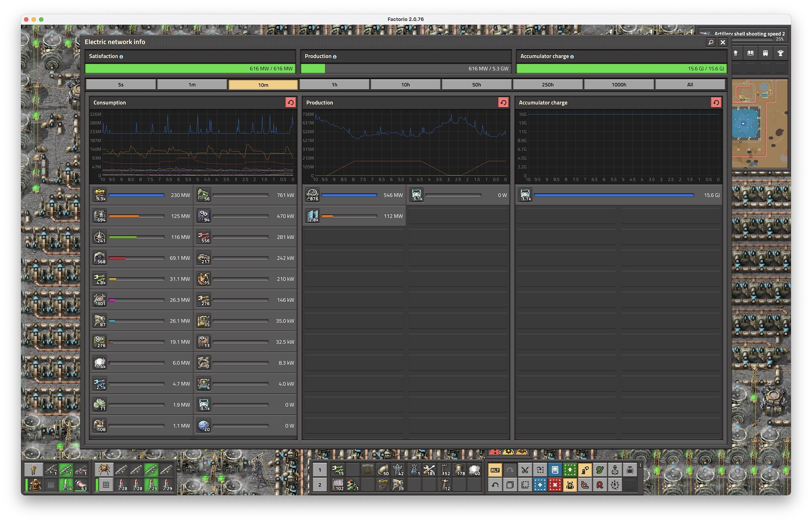812x523 pixels.
Task: Click the Cut tool scissors icon
Action: [x=525, y=470]
